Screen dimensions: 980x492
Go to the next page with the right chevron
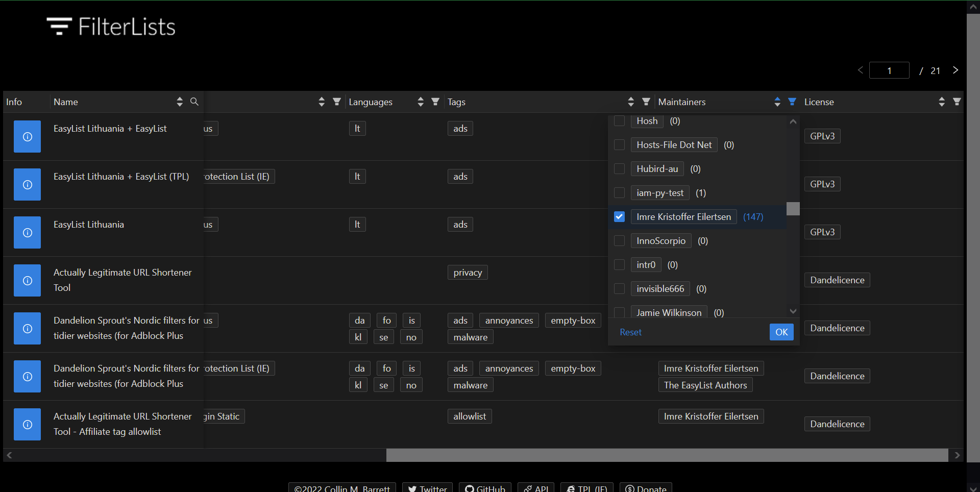tap(955, 70)
